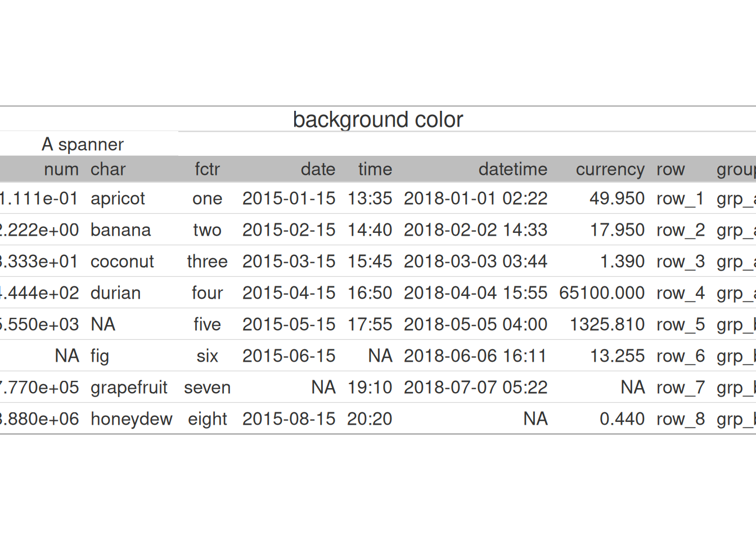Select the time cell 17:55
756x540 pixels.
[x=370, y=325]
